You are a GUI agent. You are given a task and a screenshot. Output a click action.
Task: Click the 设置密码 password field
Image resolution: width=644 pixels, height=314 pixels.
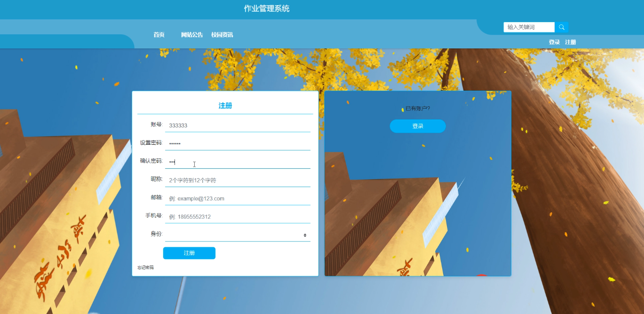pyautogui.click(x=238, y=143)
